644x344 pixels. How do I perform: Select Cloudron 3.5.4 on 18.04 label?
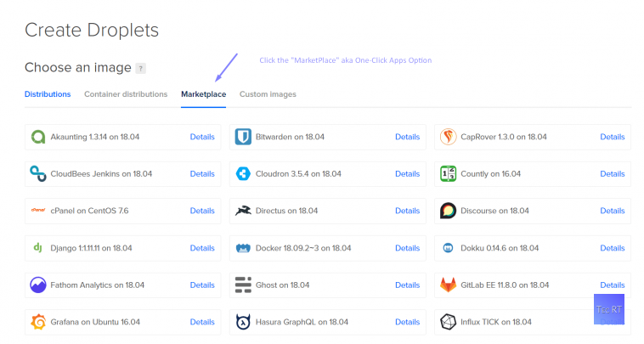pyautogui.click(x=298, y=173)
